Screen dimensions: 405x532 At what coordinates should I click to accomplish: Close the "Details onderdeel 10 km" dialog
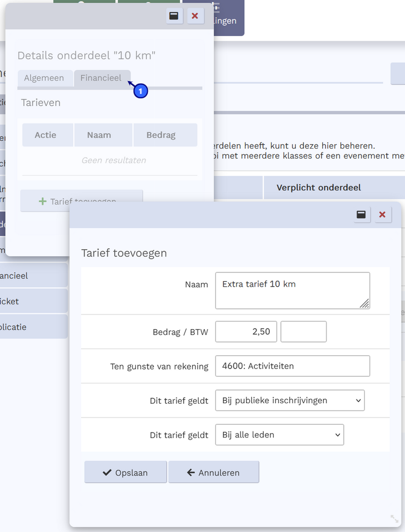coord(194,16)
